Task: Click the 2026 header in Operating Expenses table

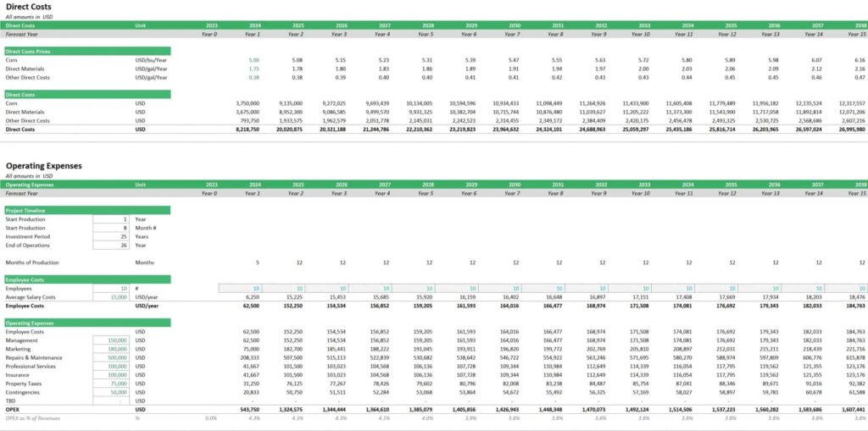Action: (342, 185)
